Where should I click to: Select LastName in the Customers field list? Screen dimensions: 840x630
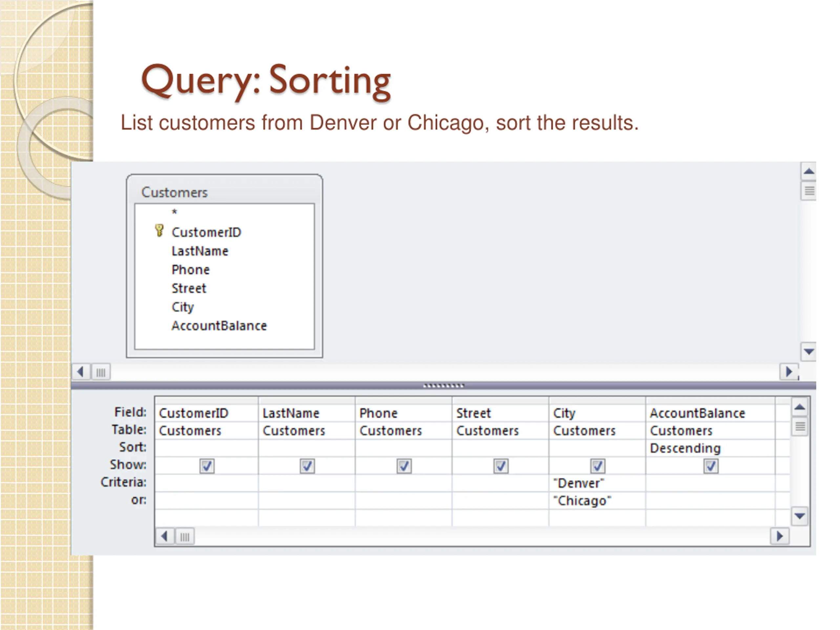(x=200, y=251)
